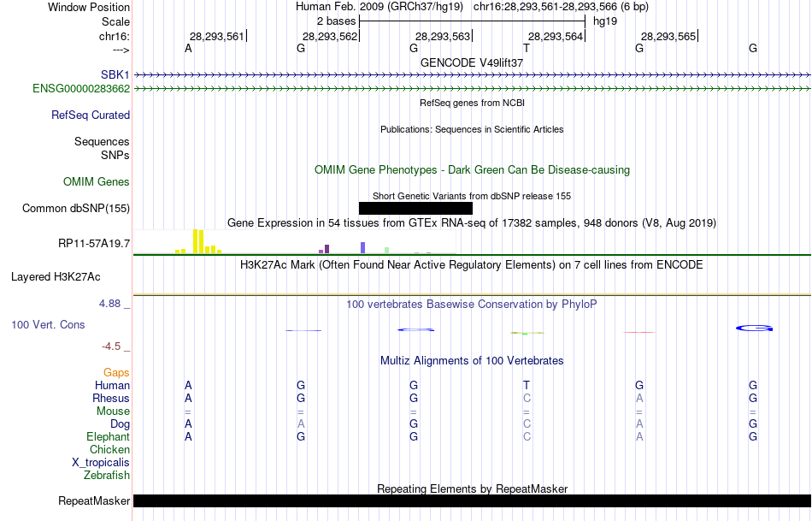This screenshot has height=521, width=812.
Task: Click the Window Position label
Action: (89, 7)
